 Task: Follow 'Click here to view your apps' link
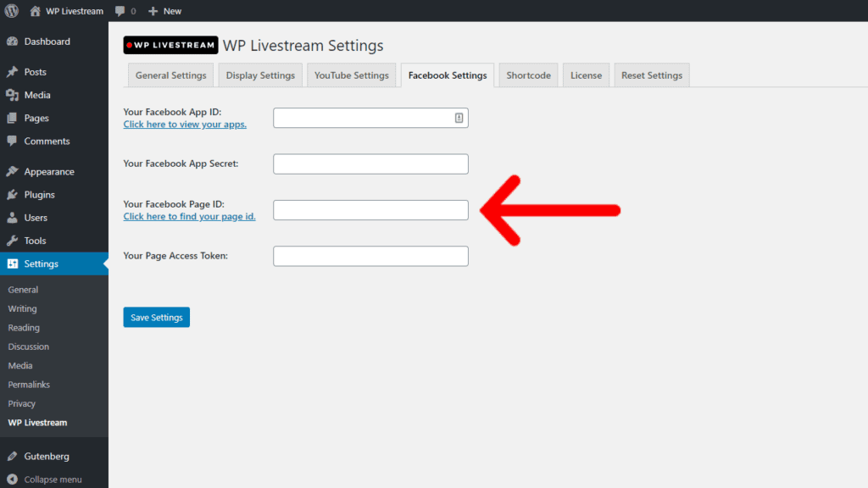click(x=185, y=125)
